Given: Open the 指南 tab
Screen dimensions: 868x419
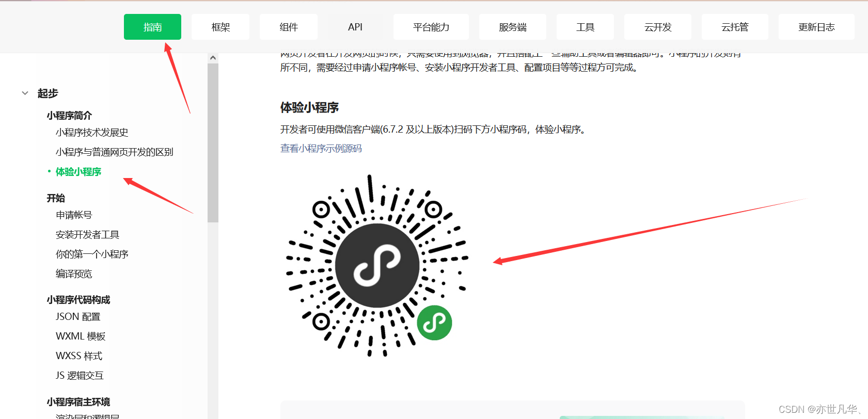Looking at the screenshot, I should 152,27.
